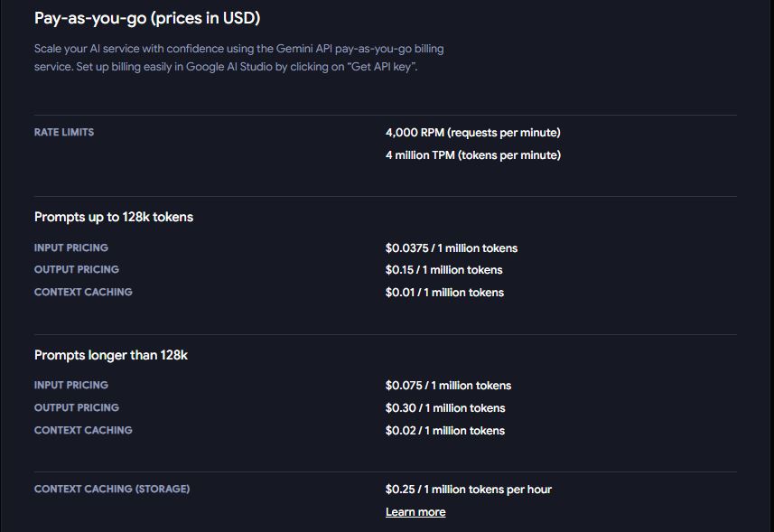Click the $0.01 context caching price

point(444,293)
